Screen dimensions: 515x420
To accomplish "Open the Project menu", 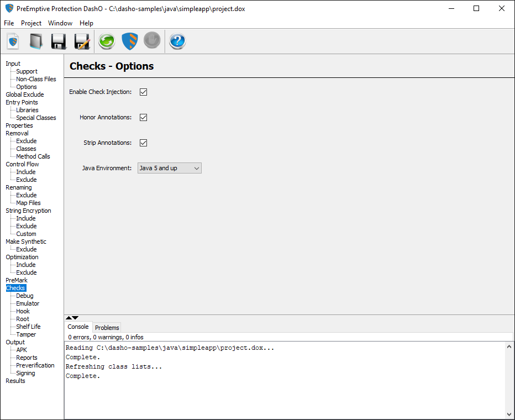I will [x=31, y=23].
